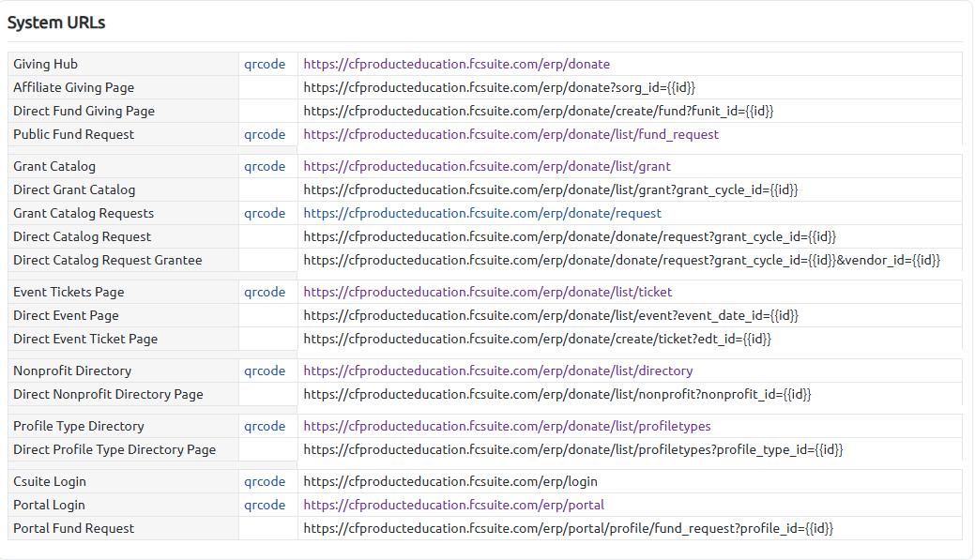Viewport: 975px width, 560px height.
Task: Click the Public Fund Request label
Action: (x=73, y=134)
